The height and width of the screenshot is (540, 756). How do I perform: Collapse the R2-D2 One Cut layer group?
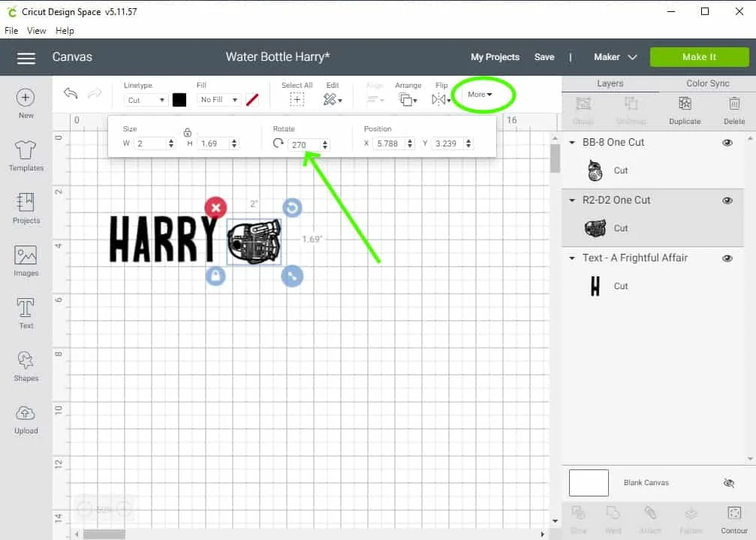point(572,201)
